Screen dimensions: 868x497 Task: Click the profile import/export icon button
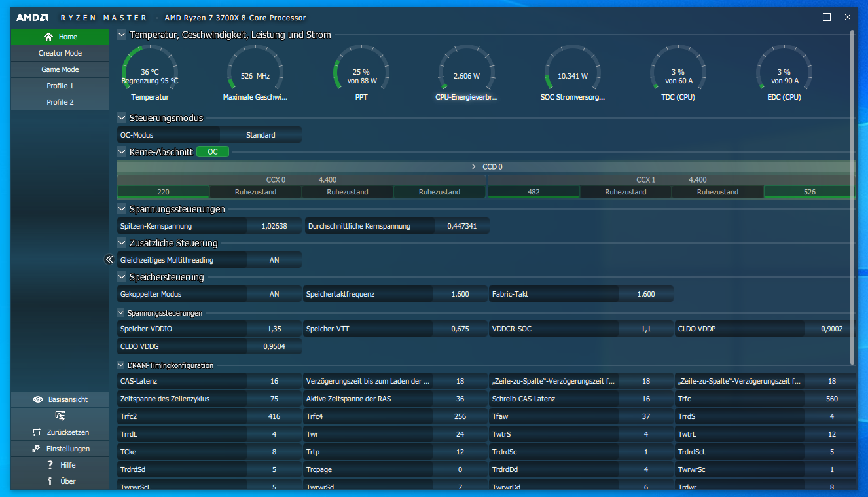pyautogui.click(x=60, y=416)
